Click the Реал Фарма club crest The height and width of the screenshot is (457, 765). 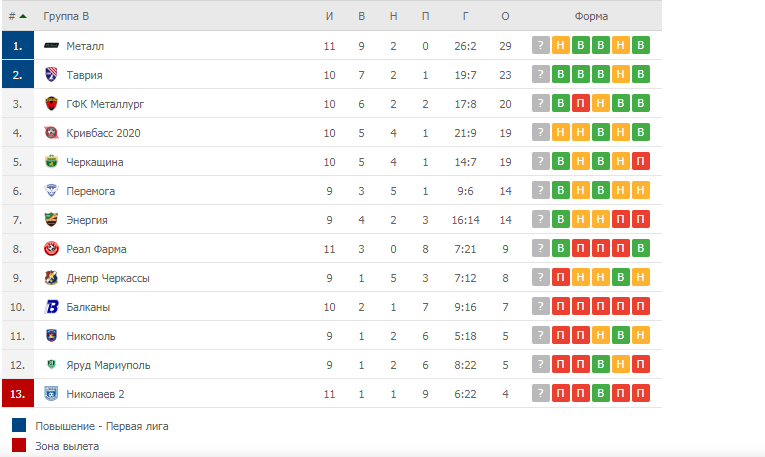click(52, 249)
